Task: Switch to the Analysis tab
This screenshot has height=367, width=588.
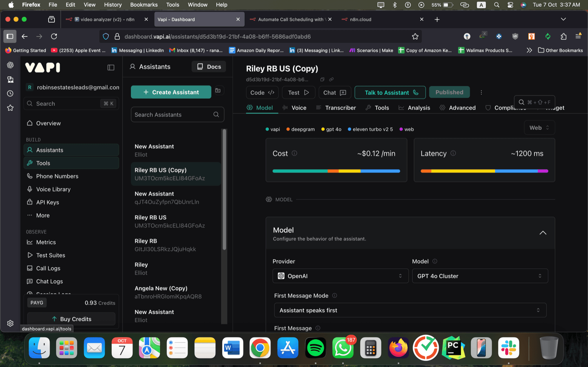Action: point(414,108)
